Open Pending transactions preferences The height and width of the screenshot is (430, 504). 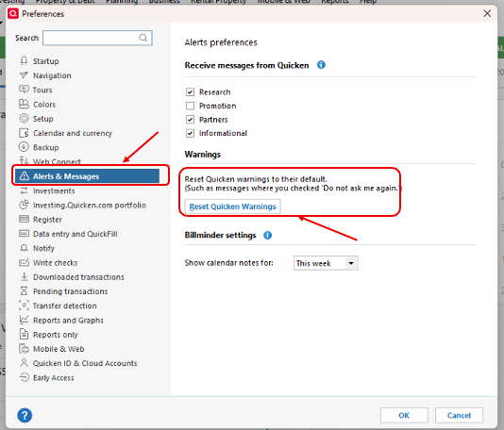click(71, 291)
